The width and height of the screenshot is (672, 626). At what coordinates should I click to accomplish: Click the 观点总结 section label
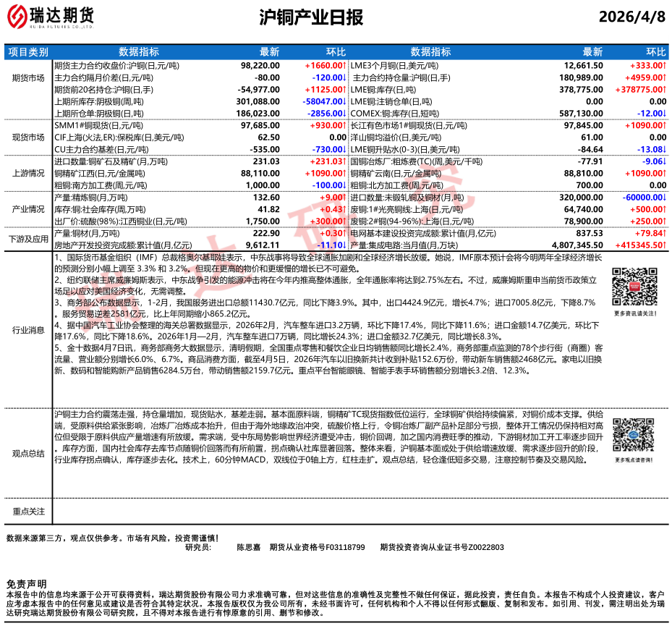point(28,453)
